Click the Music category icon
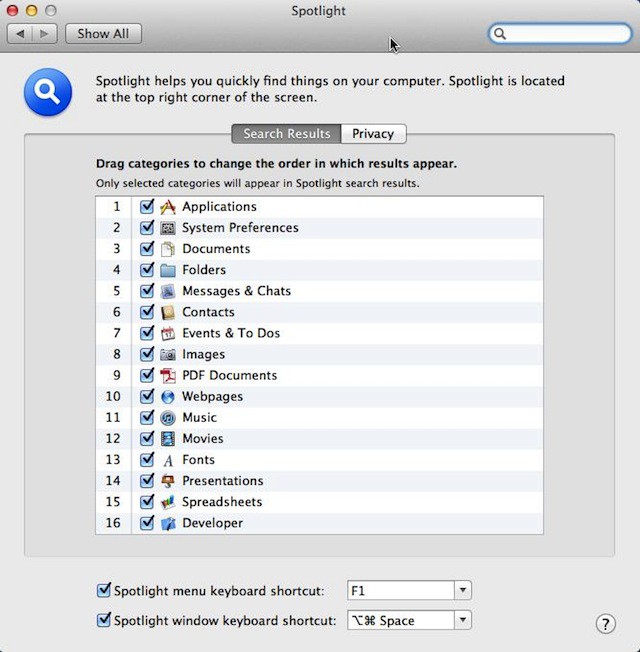The image size is (640, 652). click(x=168, y=418)
